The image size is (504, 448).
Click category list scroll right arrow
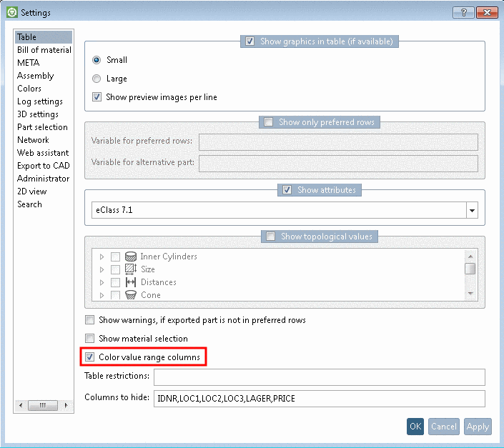[66, 405]
